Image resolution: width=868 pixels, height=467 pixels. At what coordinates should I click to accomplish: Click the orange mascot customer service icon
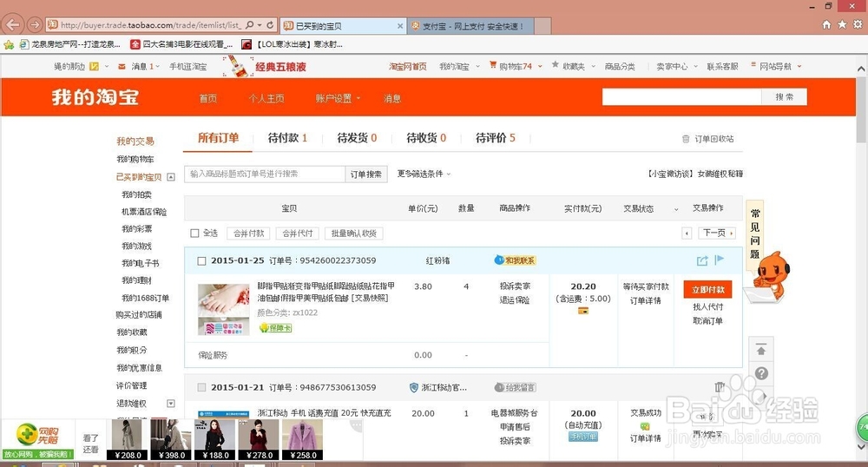[769, 277]
